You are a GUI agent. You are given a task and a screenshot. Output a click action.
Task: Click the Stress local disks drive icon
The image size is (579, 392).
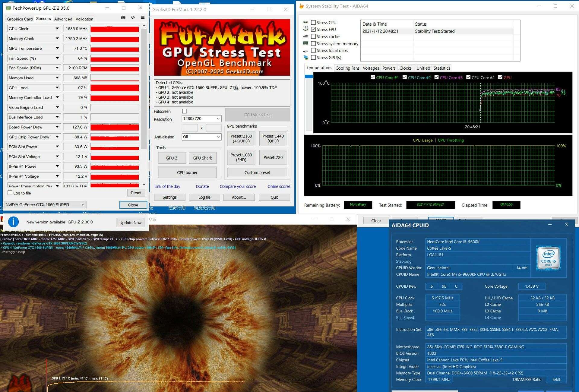305,51
